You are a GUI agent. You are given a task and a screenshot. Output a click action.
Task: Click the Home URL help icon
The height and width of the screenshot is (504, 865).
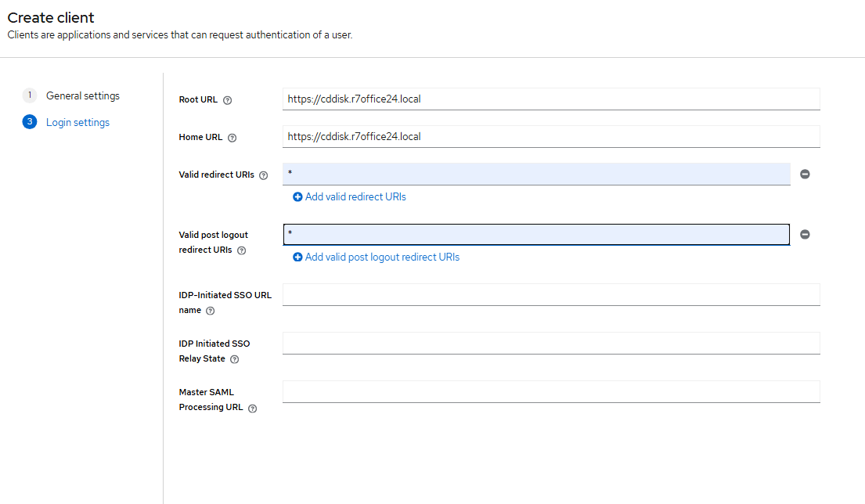click(232, 138)
